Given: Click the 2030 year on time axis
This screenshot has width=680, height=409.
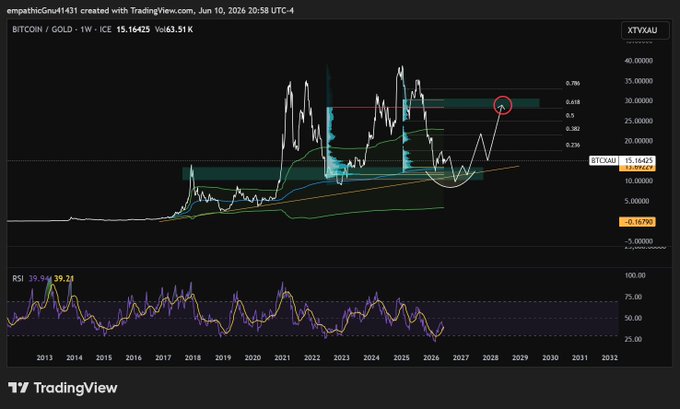Looking at the screenshot, I should pyautogui.click(x=550, y=358).
